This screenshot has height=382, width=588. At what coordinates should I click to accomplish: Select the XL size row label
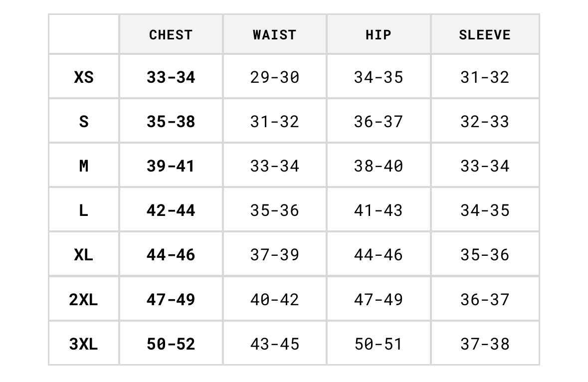coord(84,255)
